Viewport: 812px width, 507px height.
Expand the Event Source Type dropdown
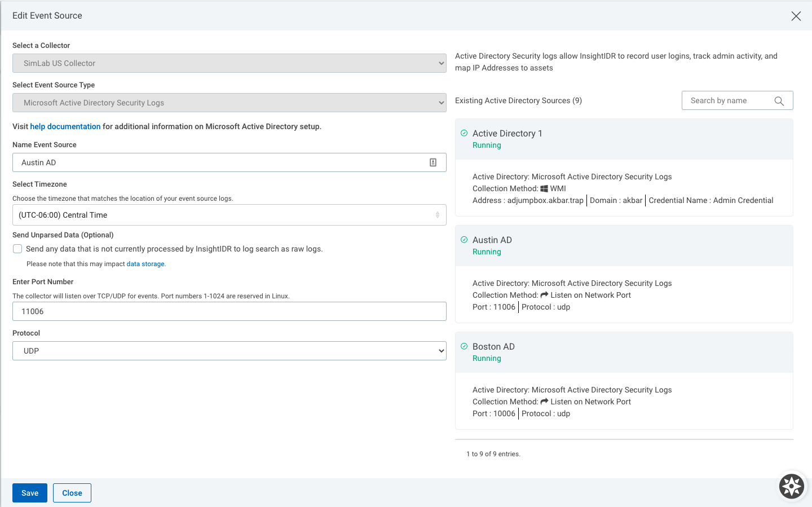pyautogui.click(x=229, y=103)
